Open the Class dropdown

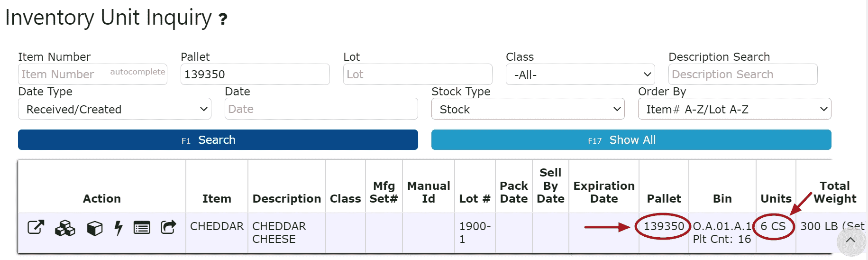point(580,74)
